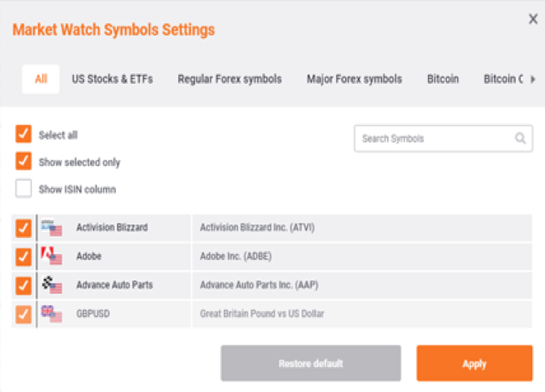
Task: Open the Bitcoin tab
Action: click(x=443, y=79)
